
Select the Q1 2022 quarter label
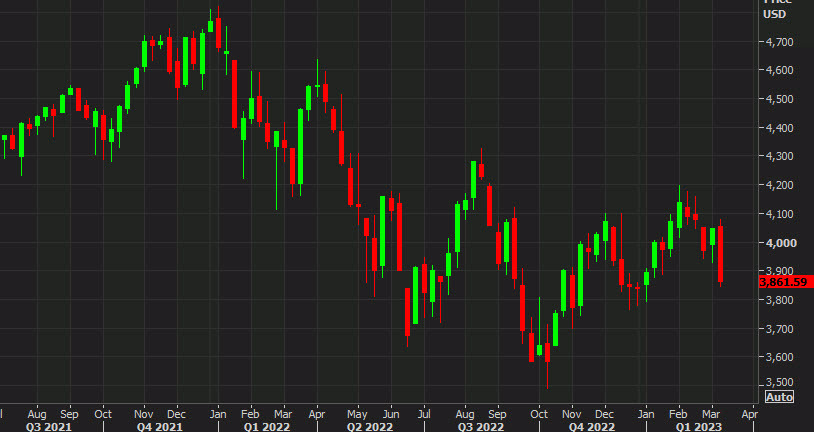pyautogui.click(x=266, y=427)
